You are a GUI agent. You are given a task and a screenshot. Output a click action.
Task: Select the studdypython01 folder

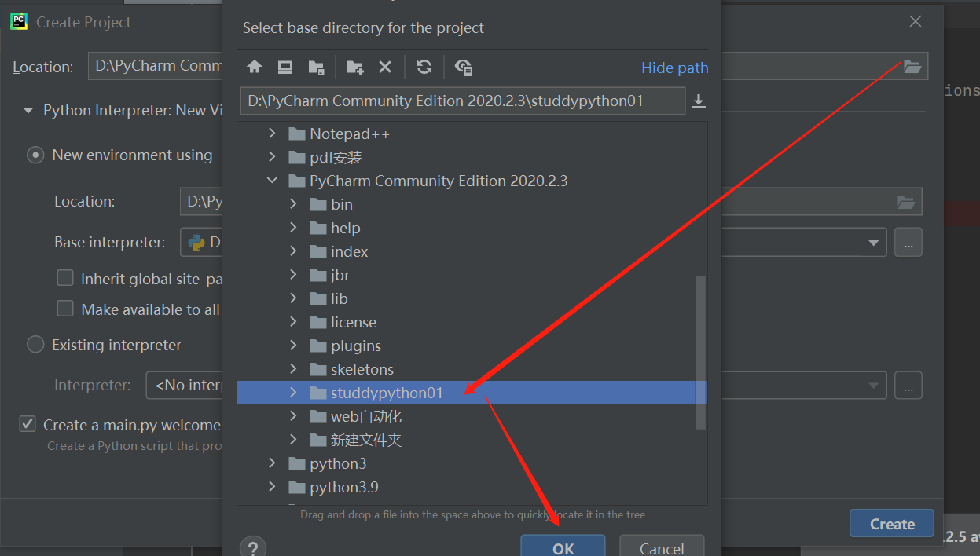tap(472, 393)
